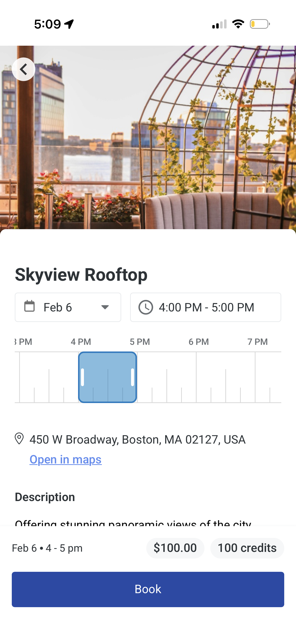Tap the 100 credits chip
Image resolution: width=296 pixels, height=644 pixels.
(x=247, y=548)
